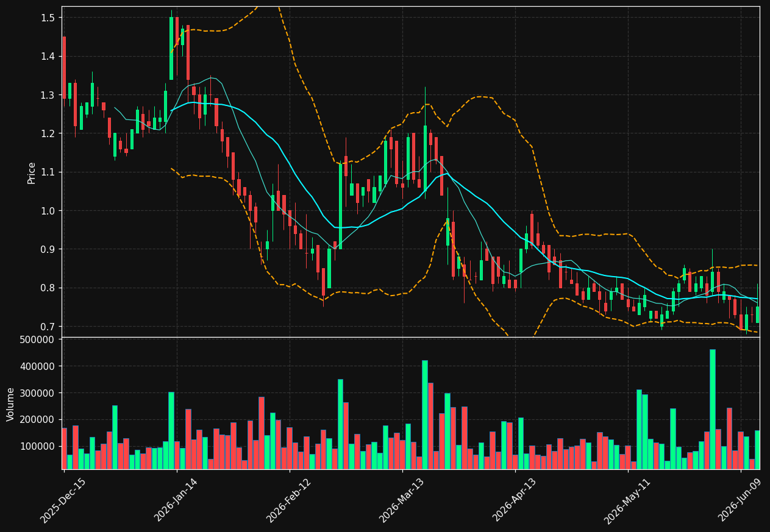Click the 200000 volume tick label
This screenshot has width=770, height=532.
(x=37, y=420)
